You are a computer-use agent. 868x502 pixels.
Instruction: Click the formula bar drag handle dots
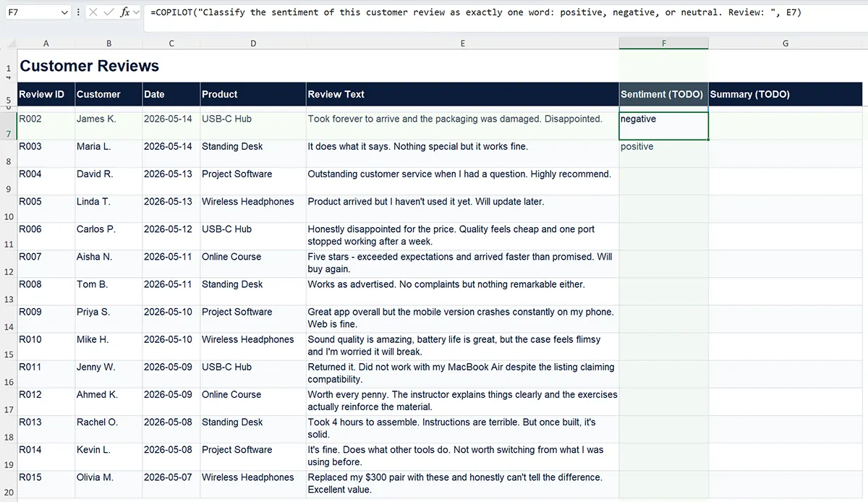tap(78, 12)
